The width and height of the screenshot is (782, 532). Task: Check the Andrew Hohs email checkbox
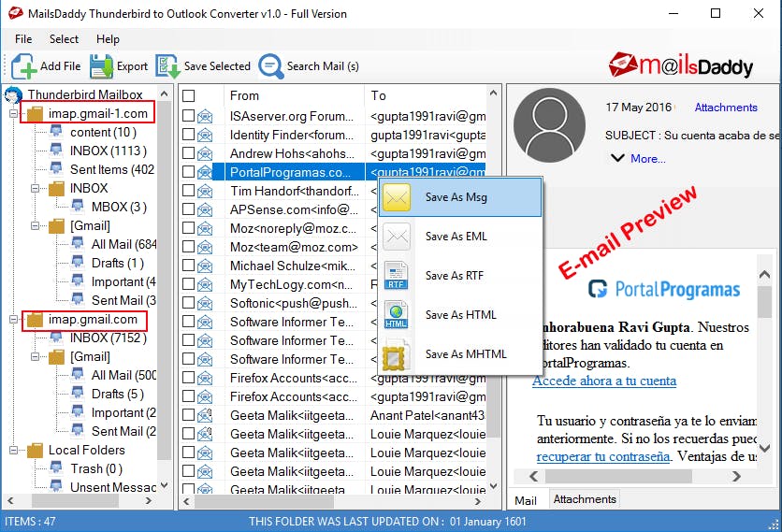pos(189,153)
